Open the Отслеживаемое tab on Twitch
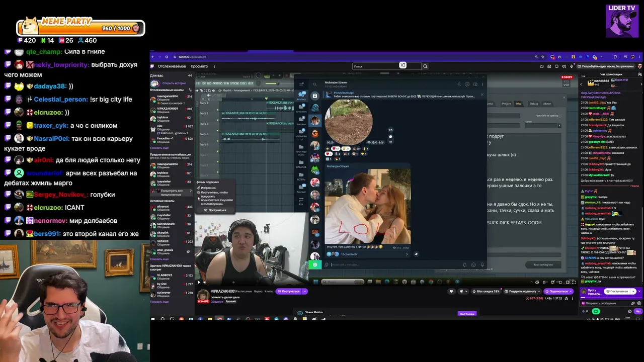The width and height of the screenshot is (644, 362). coord(172,66)
